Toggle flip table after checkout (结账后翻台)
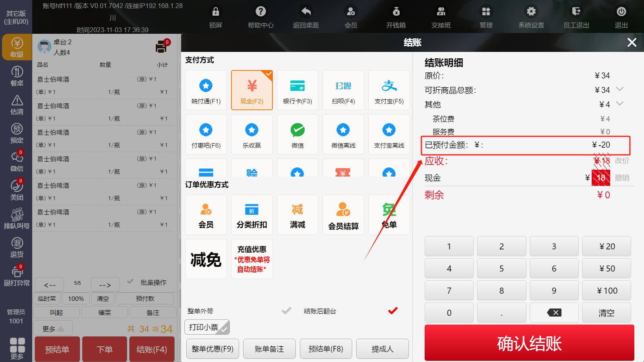The height and width of the screenshot is (362, 644). click(392, 311)
